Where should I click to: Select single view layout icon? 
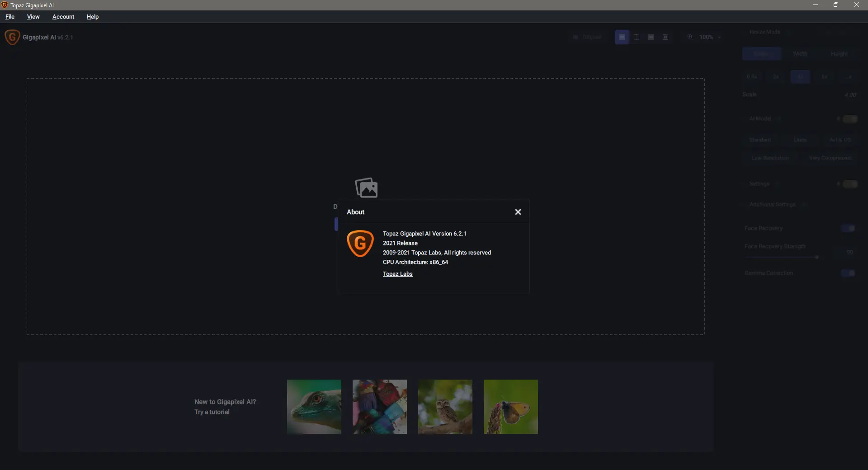tap(622, 37)
